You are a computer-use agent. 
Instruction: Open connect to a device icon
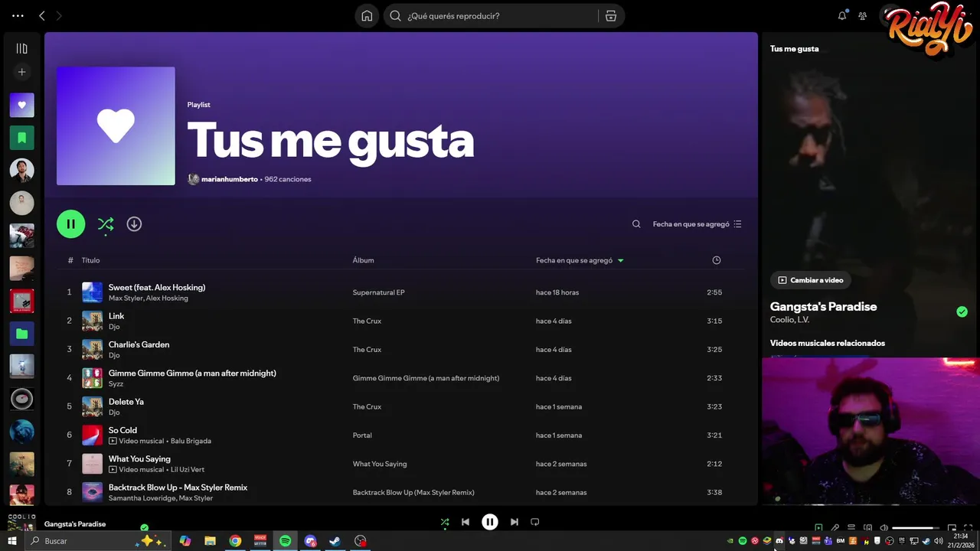[868, 527]
